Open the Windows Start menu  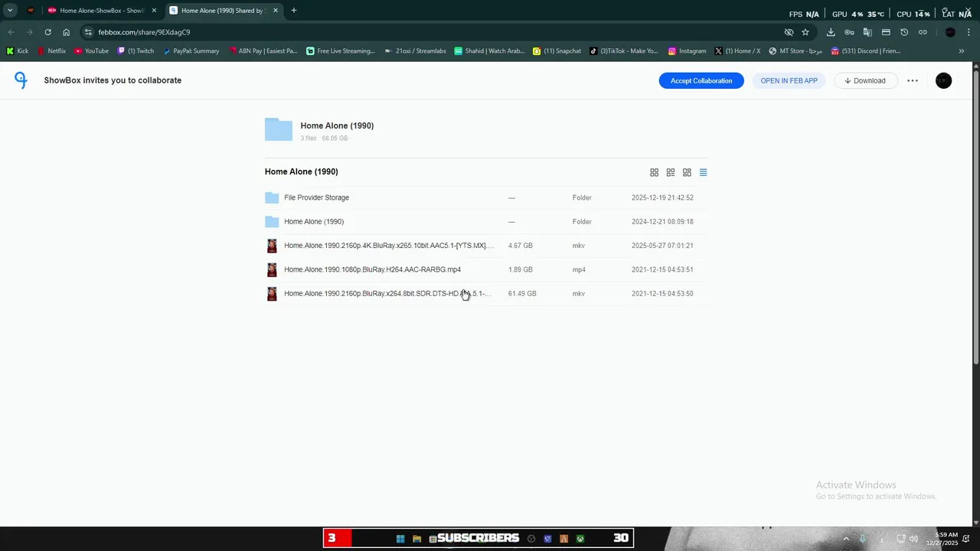tap(400, 539)
